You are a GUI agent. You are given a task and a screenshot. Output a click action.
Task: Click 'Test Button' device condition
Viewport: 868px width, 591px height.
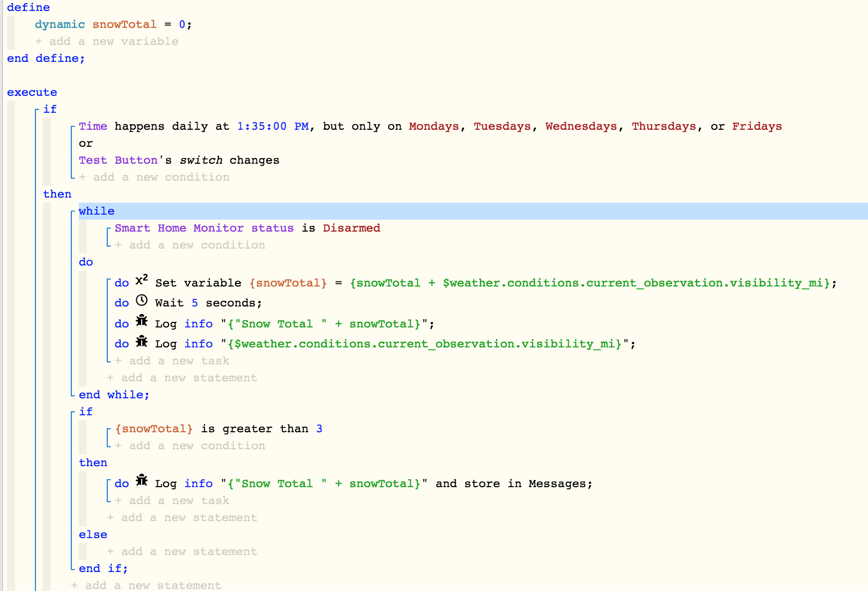[118, 160]
